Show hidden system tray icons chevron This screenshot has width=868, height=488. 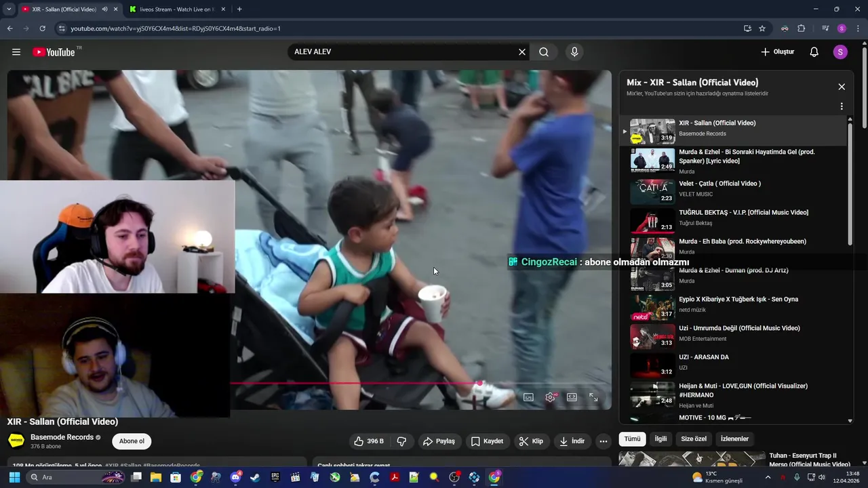coord(768,478)
